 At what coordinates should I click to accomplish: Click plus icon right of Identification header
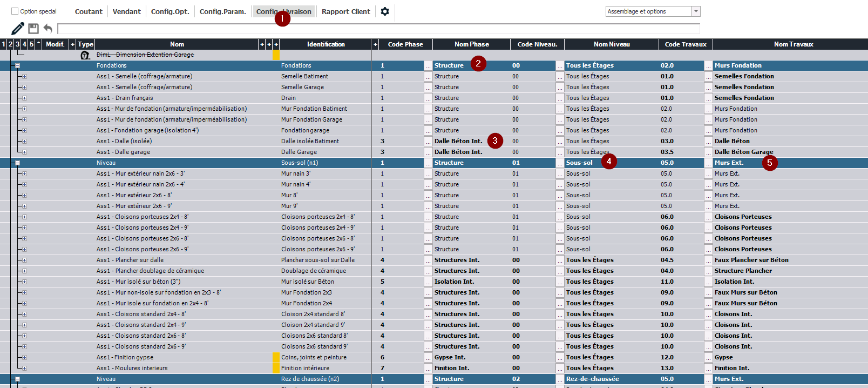click(376, 44)
